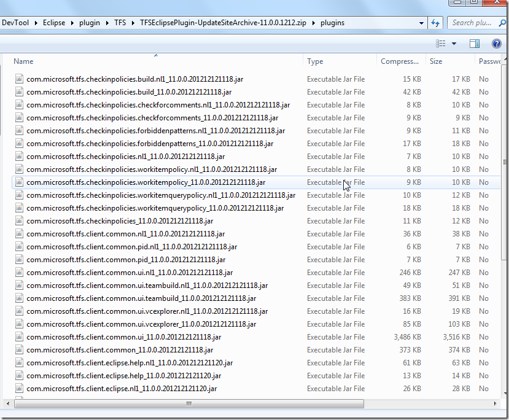Click jar icon of checkinpolicies_11.0.0 file

pos(19,220)
